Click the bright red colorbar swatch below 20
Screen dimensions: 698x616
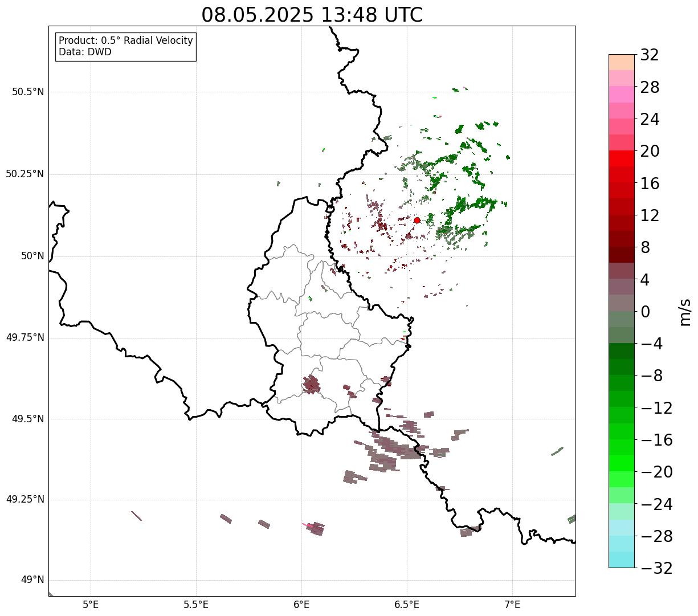(622, 158)
